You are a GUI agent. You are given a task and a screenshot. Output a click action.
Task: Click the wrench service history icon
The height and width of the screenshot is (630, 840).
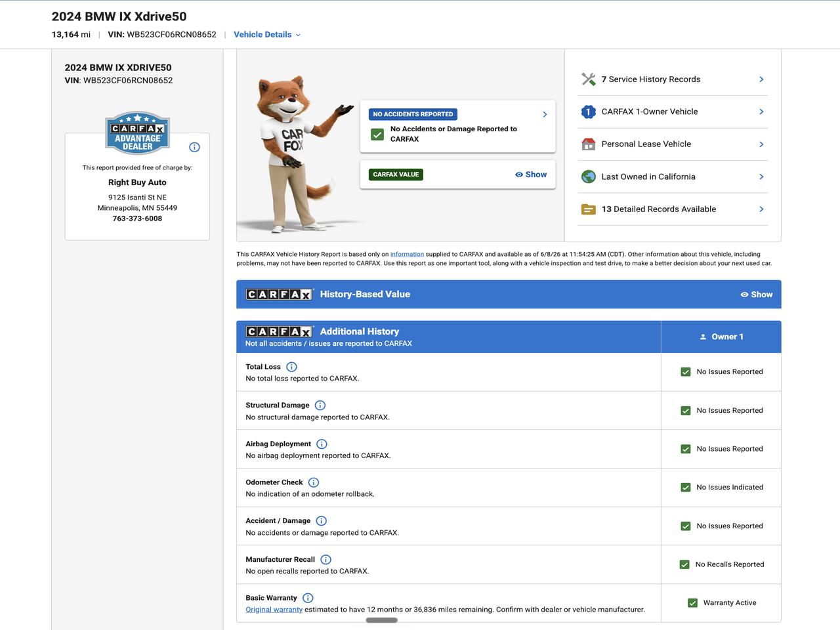click(x=589, y=79)
